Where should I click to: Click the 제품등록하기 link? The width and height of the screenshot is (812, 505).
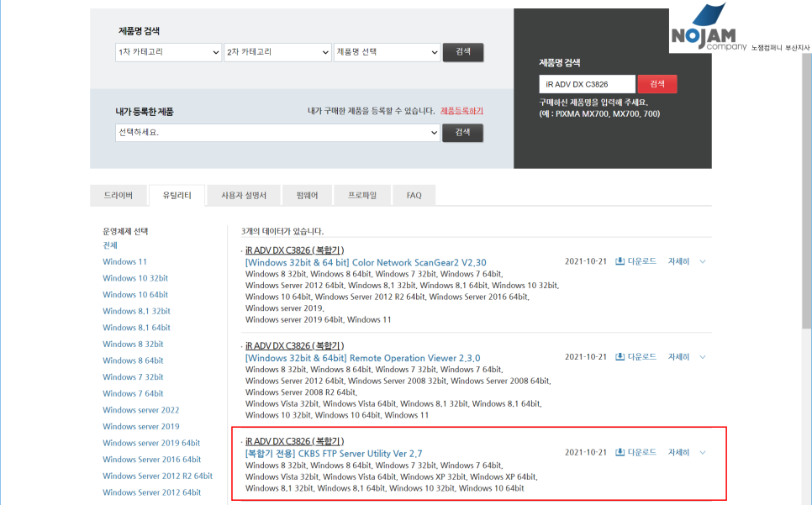coord(461,111)
